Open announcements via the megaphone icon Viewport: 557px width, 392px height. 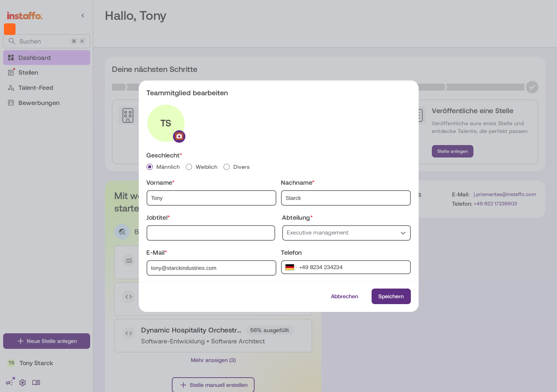pos(10,382)
